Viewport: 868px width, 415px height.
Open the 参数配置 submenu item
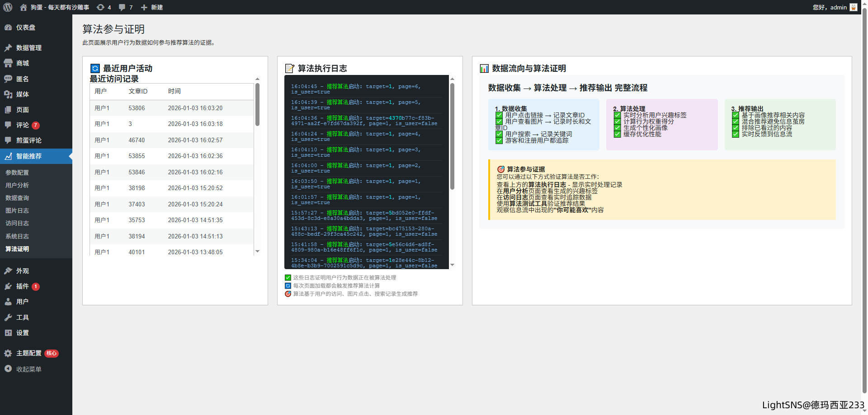[17, 173]
